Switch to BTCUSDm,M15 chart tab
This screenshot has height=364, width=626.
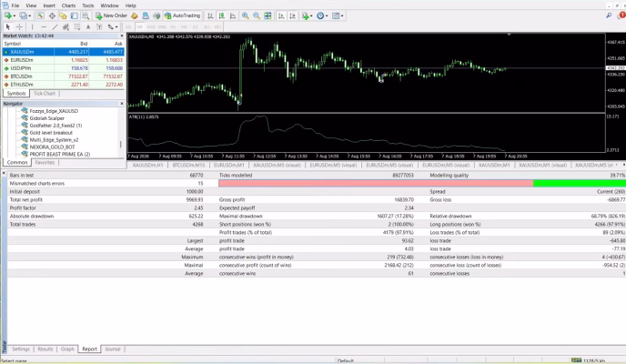coord(188,165)
